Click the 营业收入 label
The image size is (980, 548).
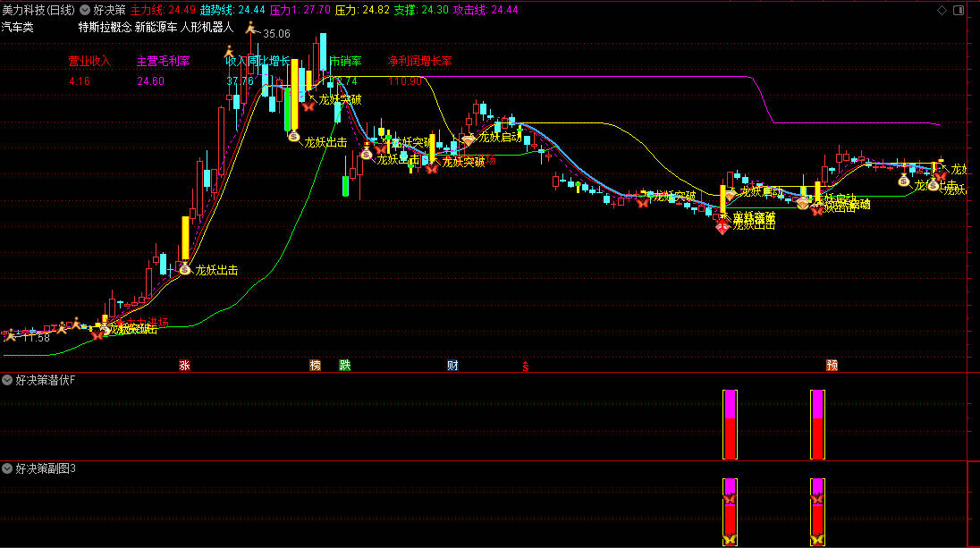[x=89, y=61]
